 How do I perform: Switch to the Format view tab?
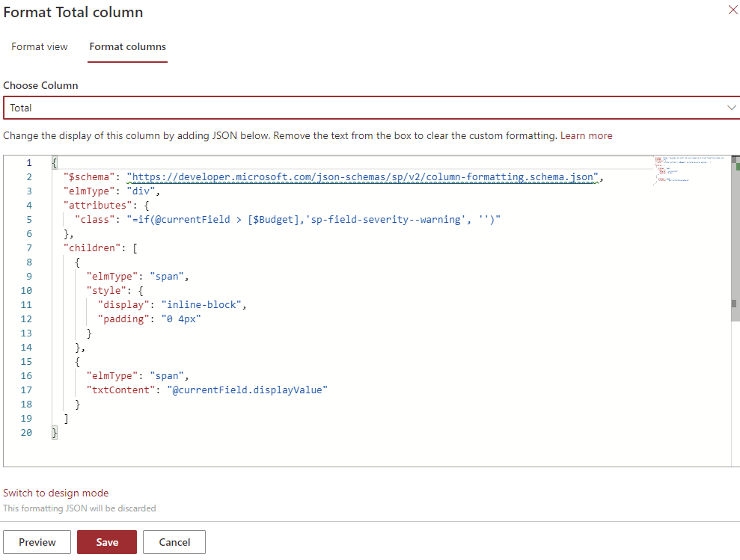pos(40,46)
